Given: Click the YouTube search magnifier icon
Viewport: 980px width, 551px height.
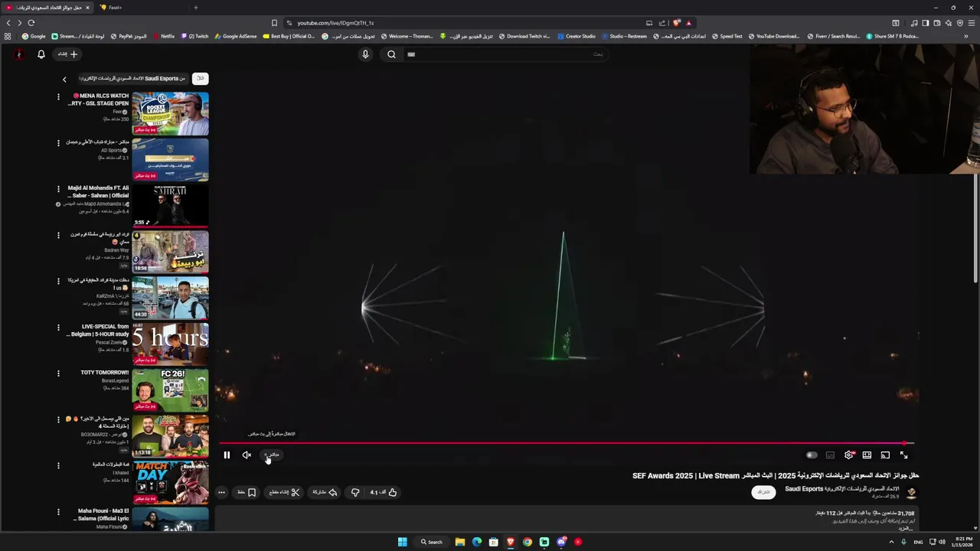Looking at the screenshot, I should 391,54.
